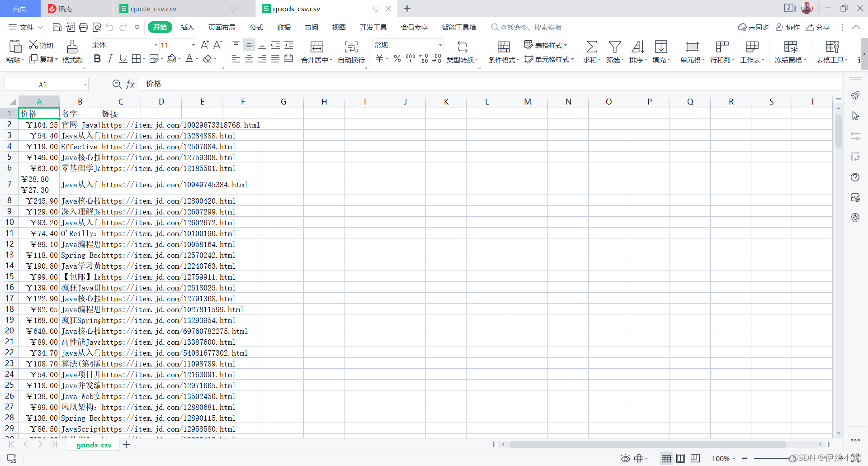Apply left text alignment
Viewport: 868px width, 466px height.
coord(236,58)
